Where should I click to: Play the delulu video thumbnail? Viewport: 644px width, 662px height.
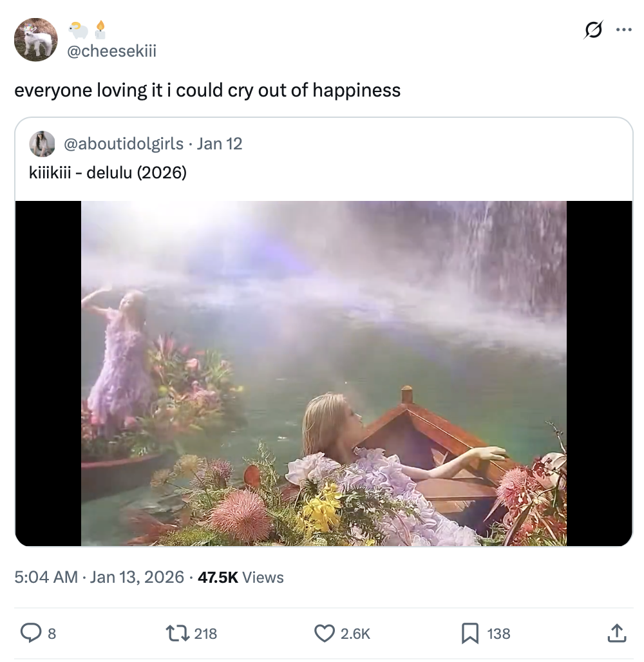(x=323, y=374)
